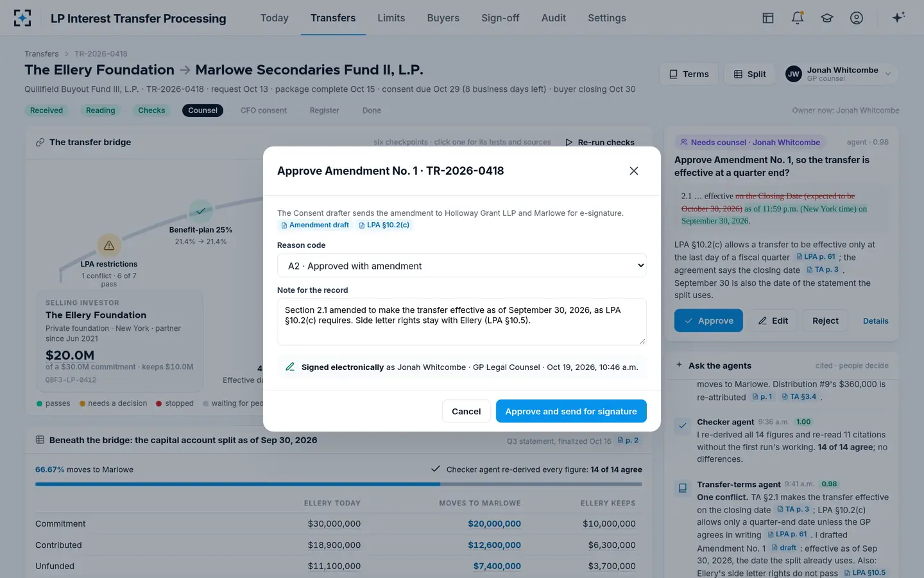The image size is (924, 578).
Task: Open the layout panel icon in header
Action: tap(768, 18)
